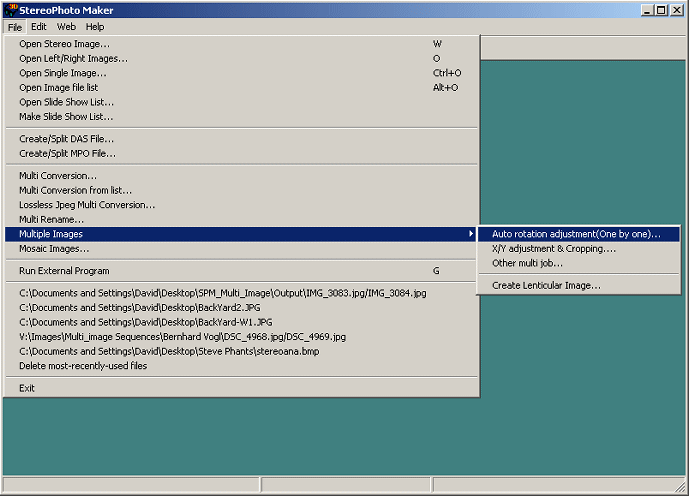Open Multi Conversion... dialog
This screenshot has width=689, height=496.
tap(241, 176)
